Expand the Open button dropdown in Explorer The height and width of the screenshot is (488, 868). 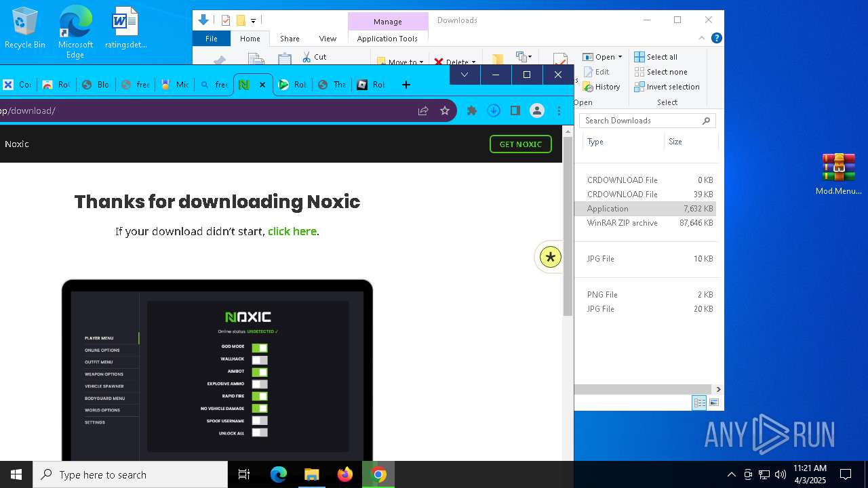[620, 57]
